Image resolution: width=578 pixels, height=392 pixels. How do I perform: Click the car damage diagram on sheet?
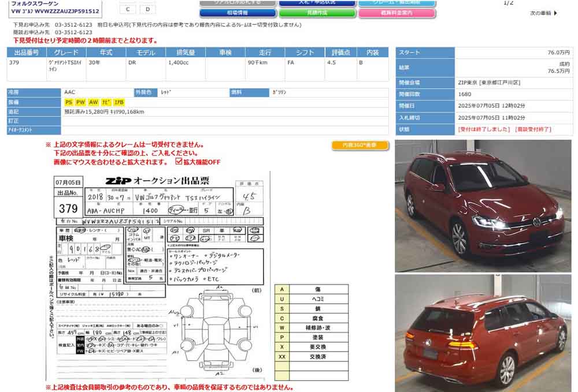coord(217,335)
